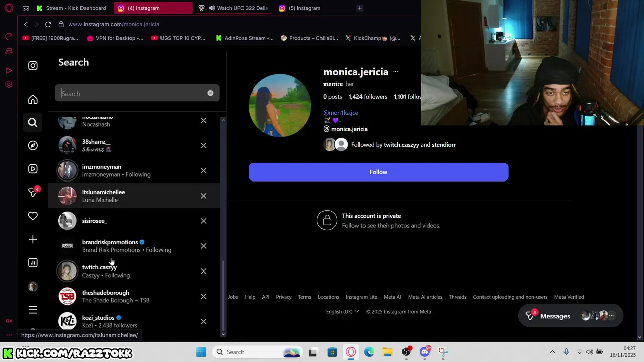Open Windows Start button
The image size is (644, 362).
(201, 352)
